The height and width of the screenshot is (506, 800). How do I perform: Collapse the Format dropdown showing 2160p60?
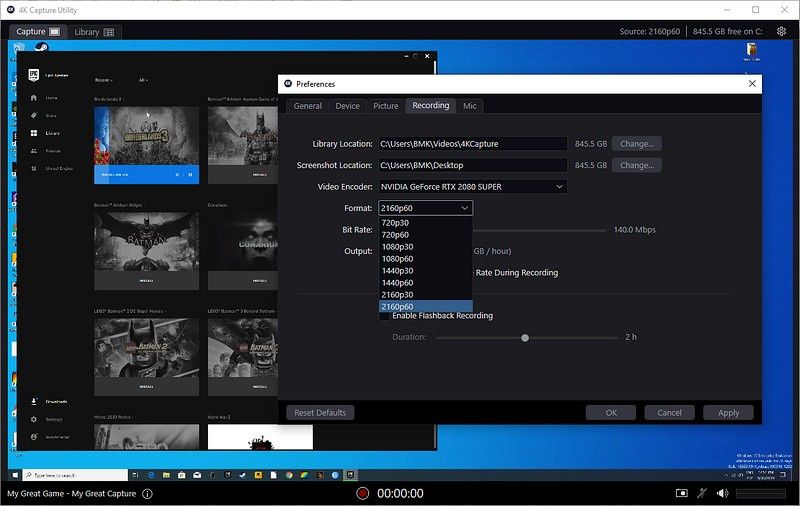pyautogui.click(x=426, y=208)
